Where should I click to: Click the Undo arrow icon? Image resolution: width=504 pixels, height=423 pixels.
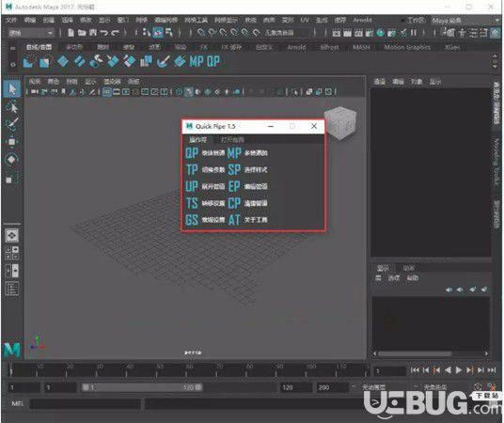coord(103,33)
